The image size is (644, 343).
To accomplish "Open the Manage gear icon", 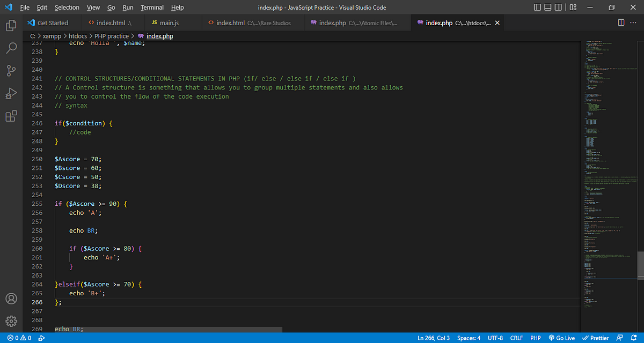I will click(11, 321).
